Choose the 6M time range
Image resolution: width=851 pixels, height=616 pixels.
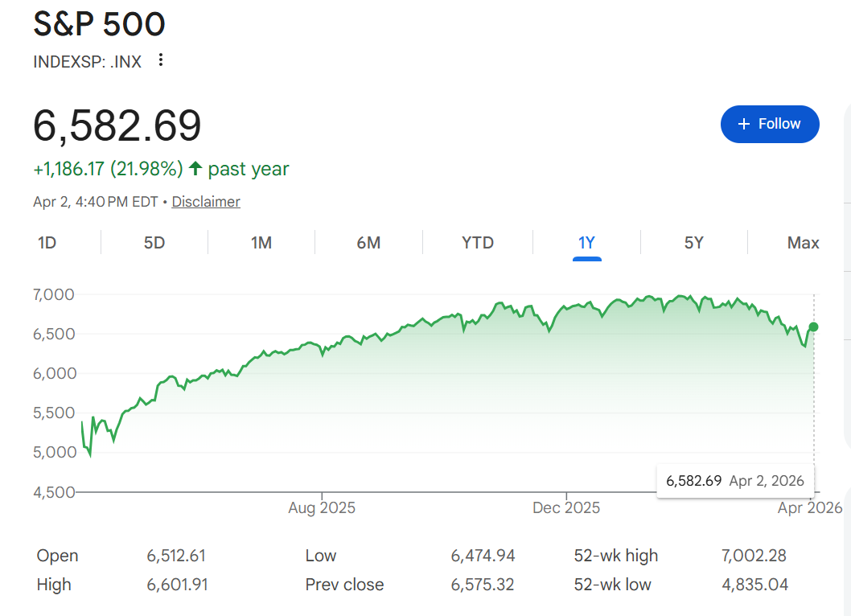point(368,243)
